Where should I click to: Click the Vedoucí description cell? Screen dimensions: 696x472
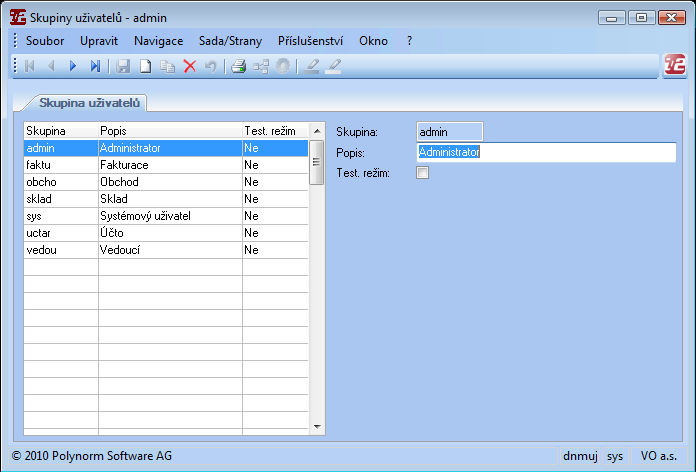(x=170, y=250)
